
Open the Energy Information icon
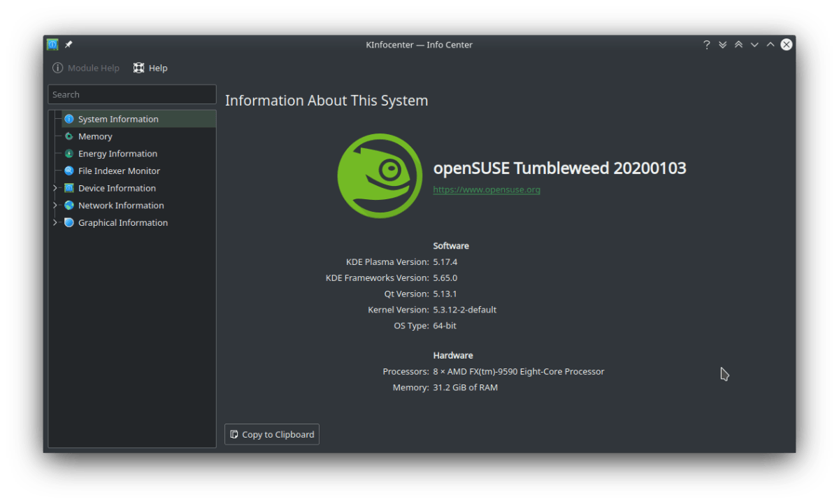pos(69,154)
